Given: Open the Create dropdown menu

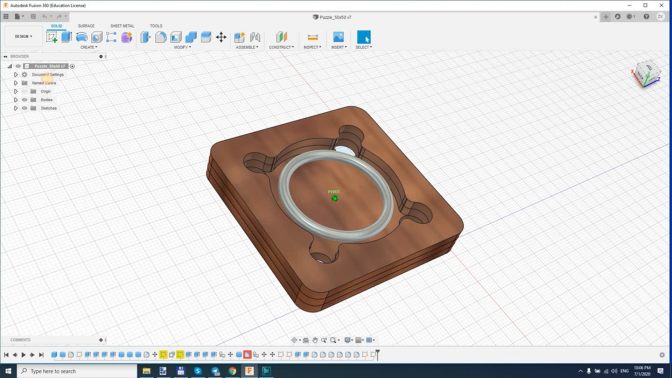Looking at the screenshot, I should tap(89, 47).
